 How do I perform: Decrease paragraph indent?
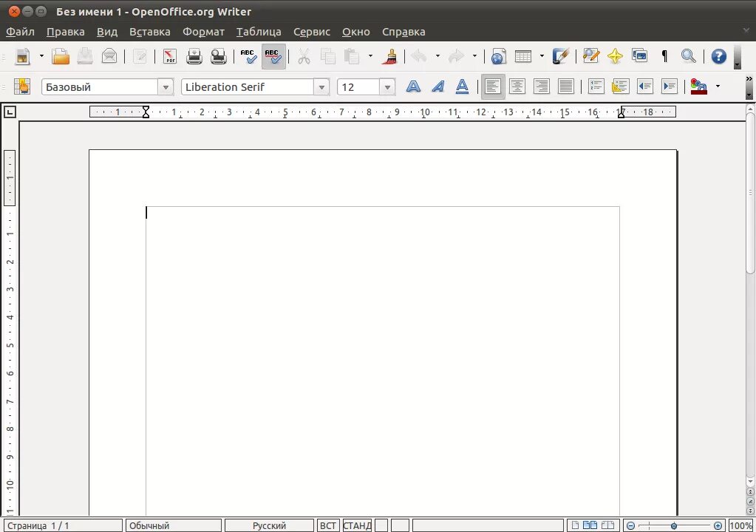[x=645, y=86]
